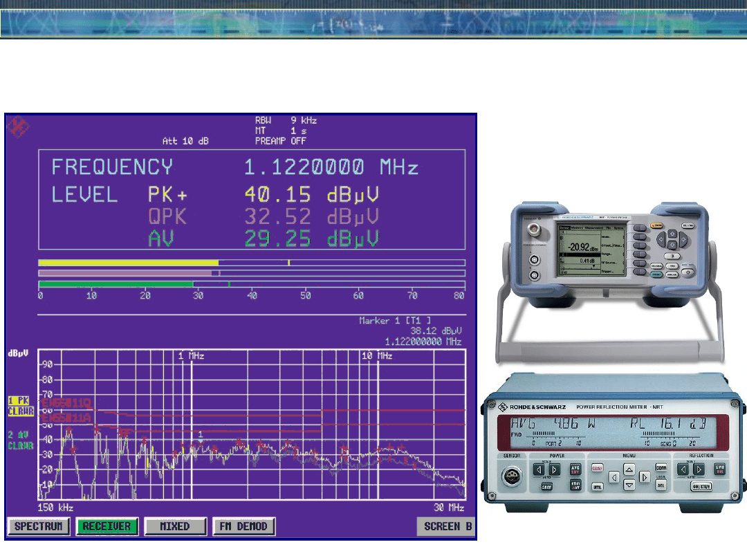Click the frequency readout 1.1220000 MHz
Screen dimensions: 747x560
(x=331, y=168)
